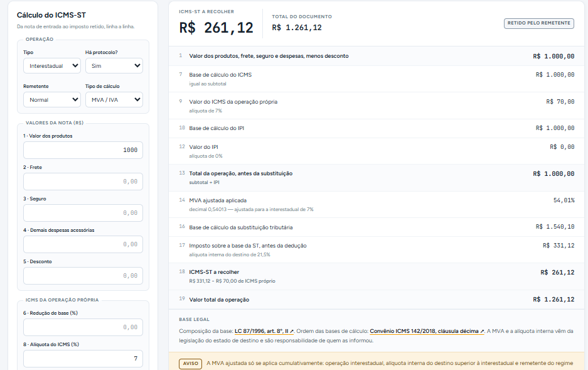Click the Frete input field
Image resolution: width=588 pixels, height=370 pixels.
pos(83,182)
